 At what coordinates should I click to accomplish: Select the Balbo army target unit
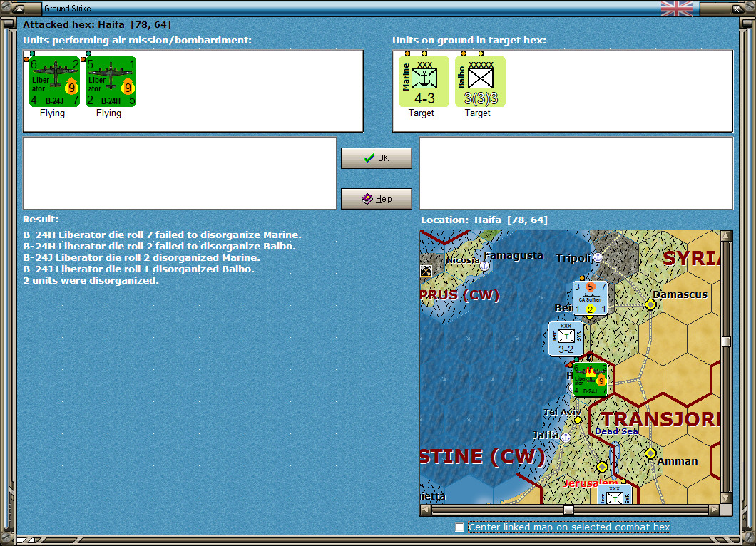480,81
